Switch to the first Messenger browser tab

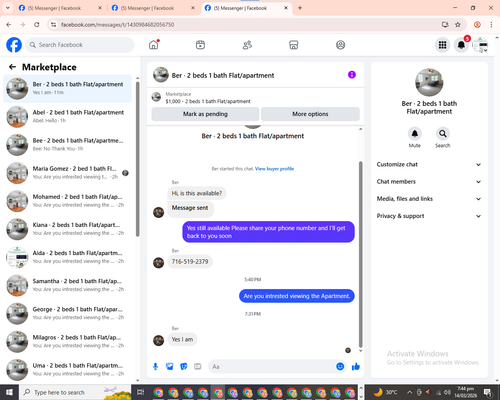(x=59, y=8)
